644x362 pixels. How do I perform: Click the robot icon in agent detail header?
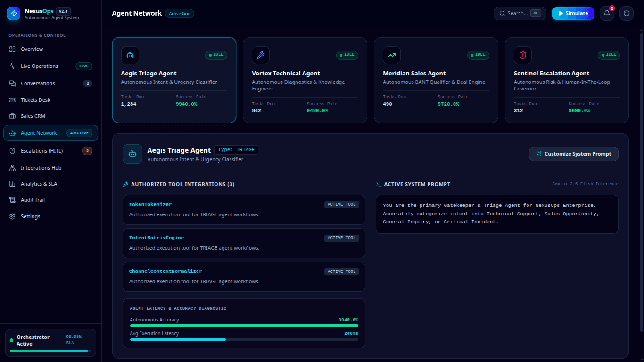point(132,154)
